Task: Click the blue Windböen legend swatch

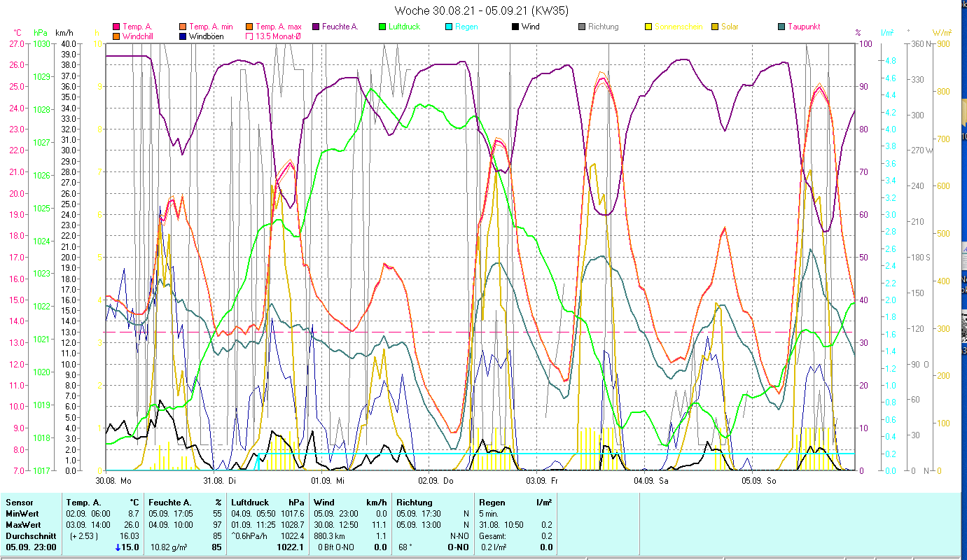Action: 181,36
